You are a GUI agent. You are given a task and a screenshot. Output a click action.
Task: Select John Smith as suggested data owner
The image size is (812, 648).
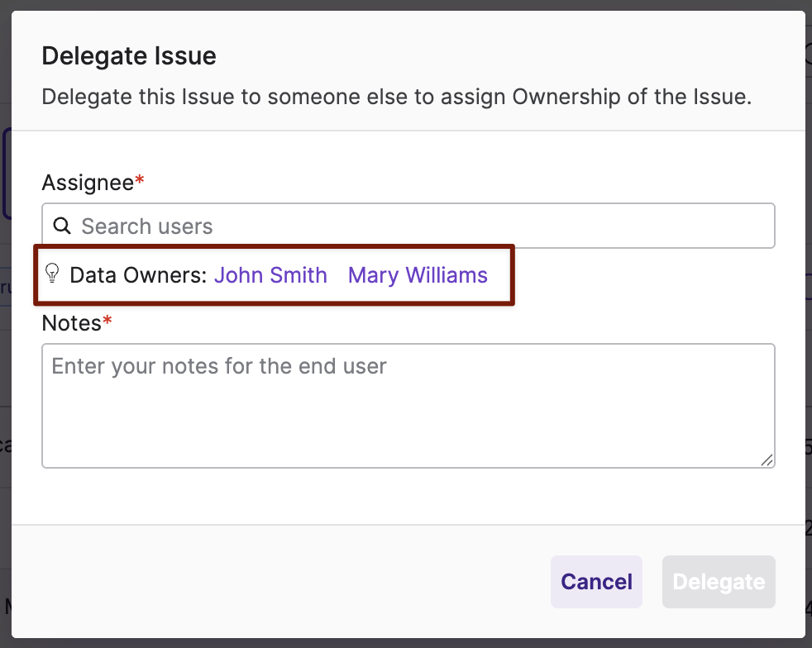pos(270,275)
